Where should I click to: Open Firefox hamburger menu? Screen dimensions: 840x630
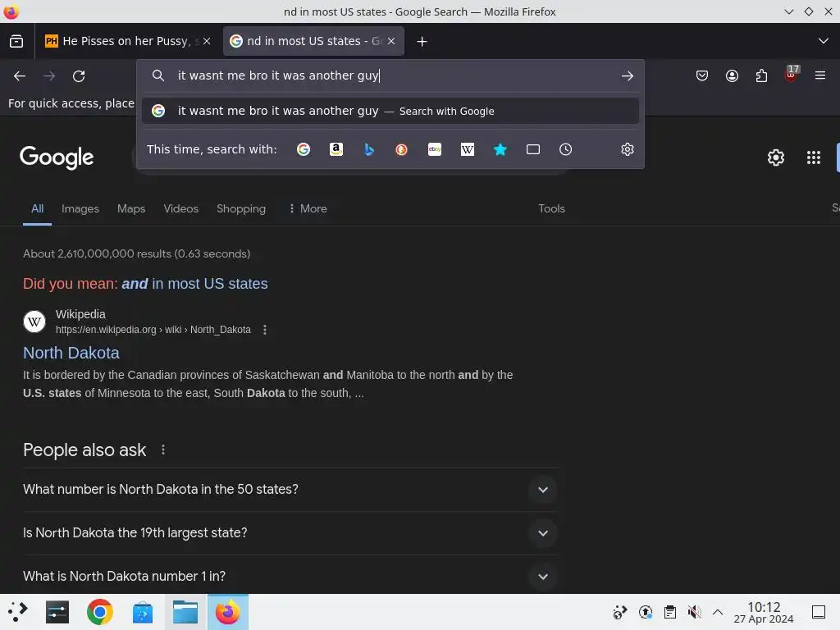820,76
